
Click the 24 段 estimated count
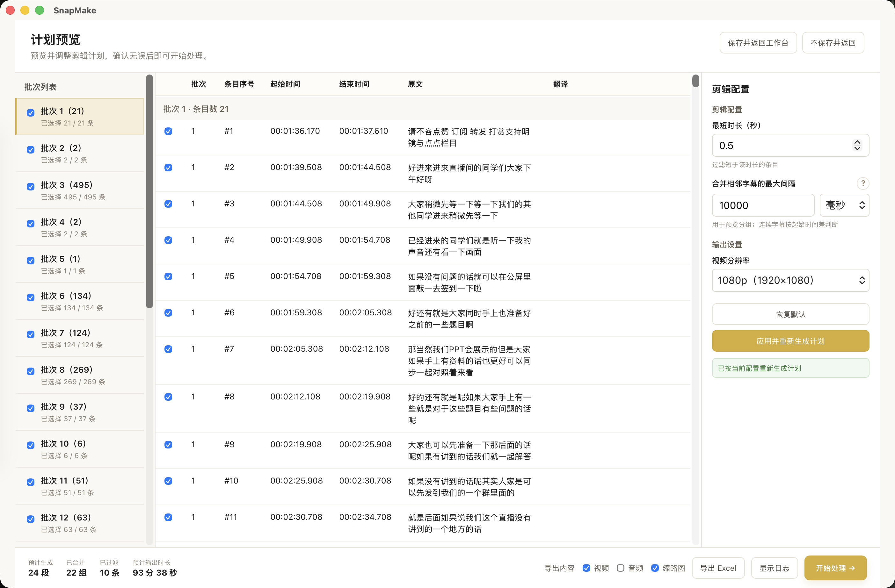38,573
